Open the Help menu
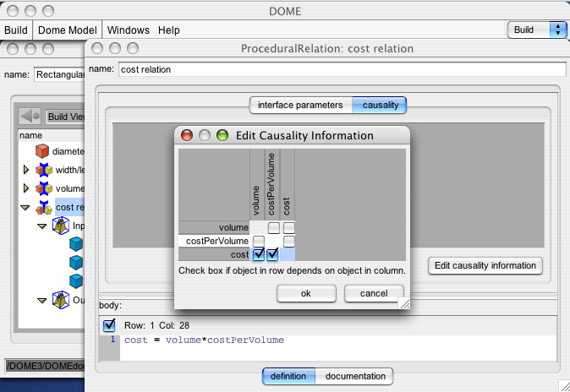This screenshot has height=392, width=570. [168, 30]
